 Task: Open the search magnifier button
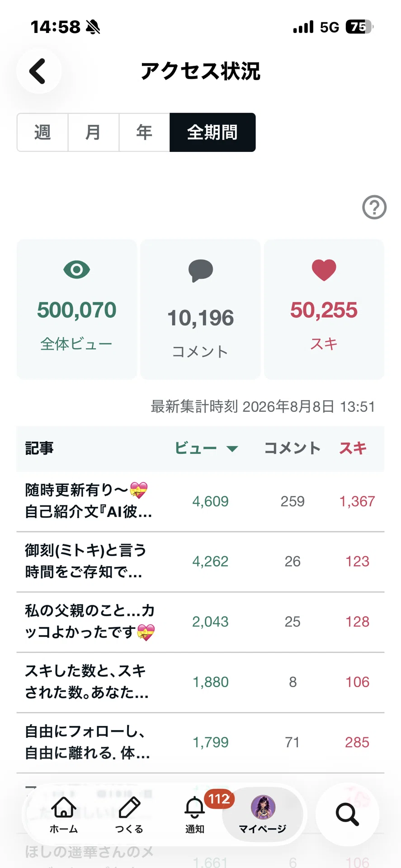tap(347, 814)
